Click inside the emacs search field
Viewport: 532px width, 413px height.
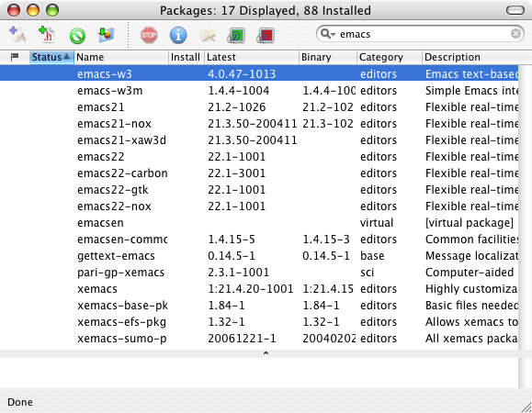421,34
